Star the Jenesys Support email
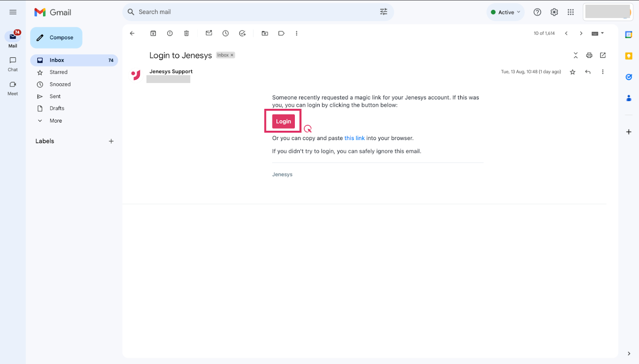 click(572, 72)
